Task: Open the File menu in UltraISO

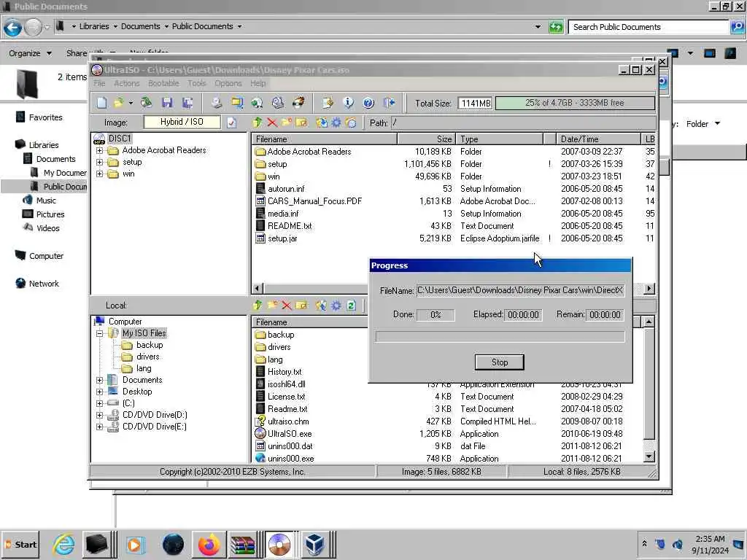Action: click(x=99, y=83)
